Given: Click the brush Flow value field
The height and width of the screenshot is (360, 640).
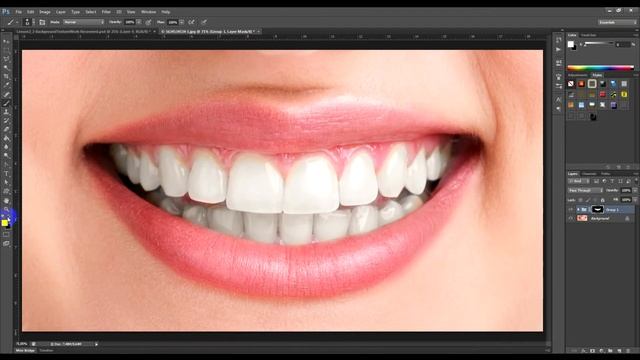Looking at the screenshot, I should 173,22.
